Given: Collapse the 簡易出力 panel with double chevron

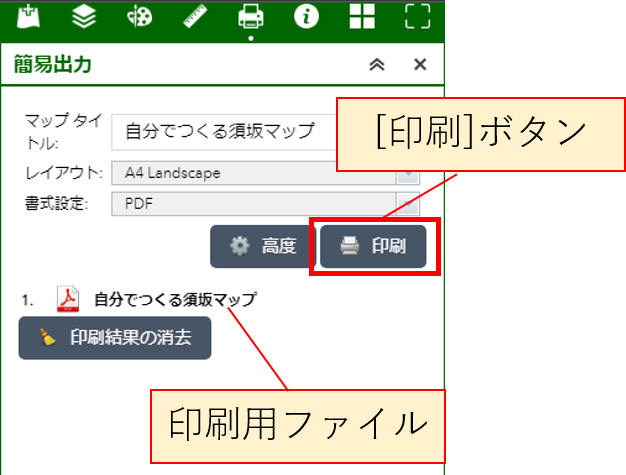Looking at the screenshot, I should pyautogui.click(x=377, y=64).
